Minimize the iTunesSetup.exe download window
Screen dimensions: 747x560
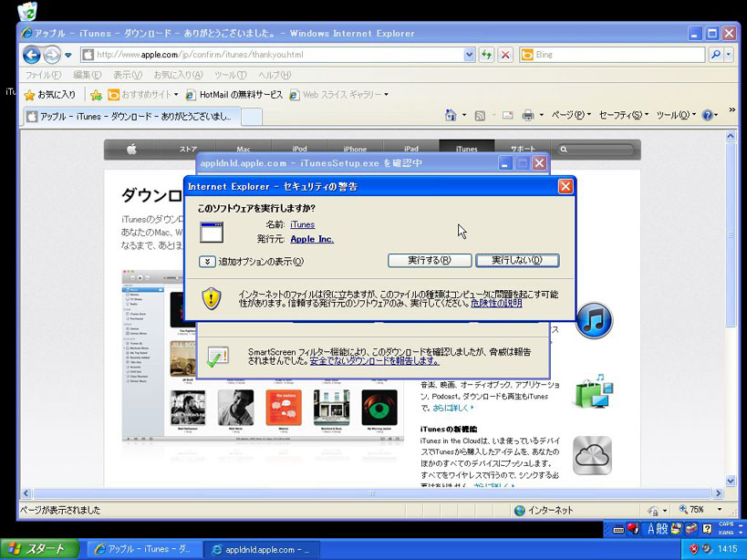[x=505, y=163]
